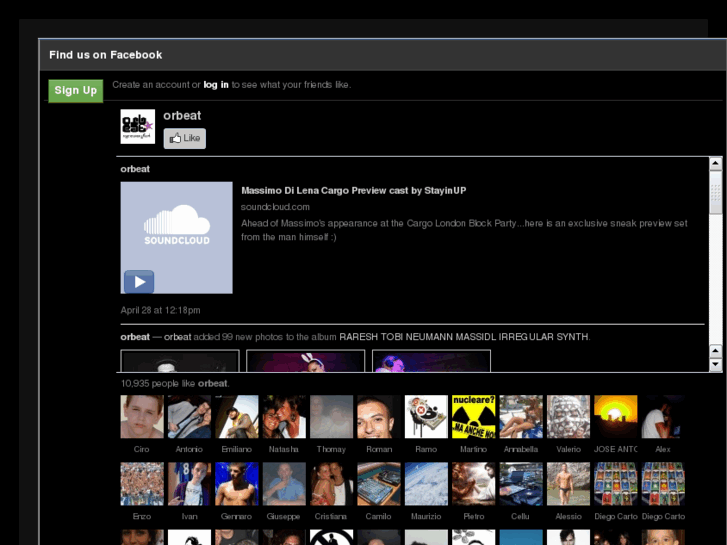Open Giuseppe's profile picture
Image resolution: width=727 pixels, height=545 pixels.
pyautogui.click(x=284, y=484)
